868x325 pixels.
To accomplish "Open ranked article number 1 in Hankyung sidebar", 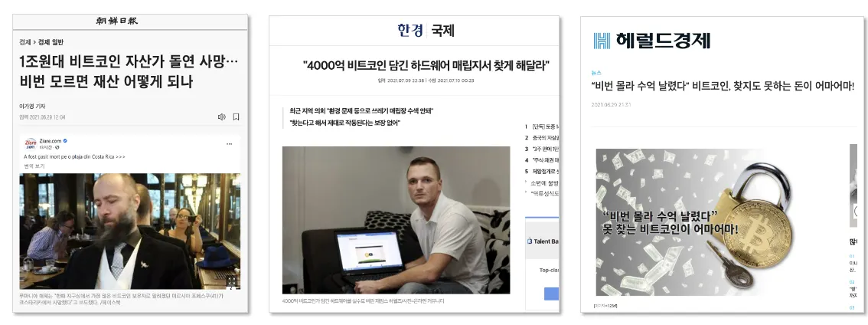I will tap(542, 127).
